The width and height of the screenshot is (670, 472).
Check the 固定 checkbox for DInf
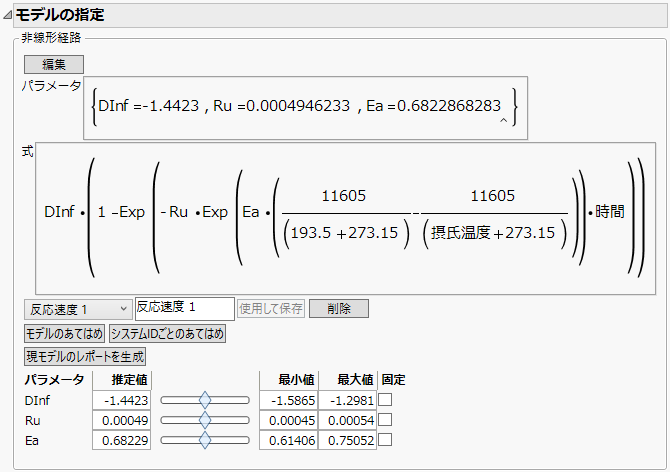(385, 400)
